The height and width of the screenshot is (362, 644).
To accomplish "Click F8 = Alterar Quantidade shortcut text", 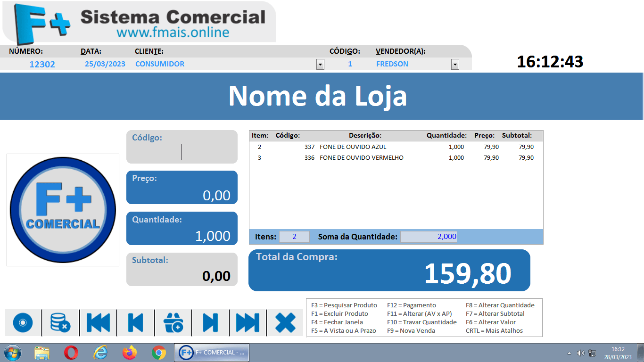I will pos(500,305).
